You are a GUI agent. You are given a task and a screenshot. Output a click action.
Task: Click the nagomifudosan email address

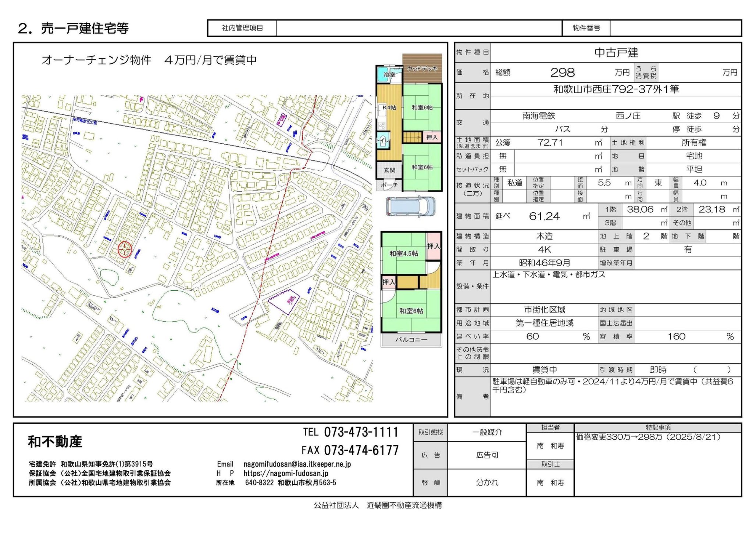pos(297,464)
